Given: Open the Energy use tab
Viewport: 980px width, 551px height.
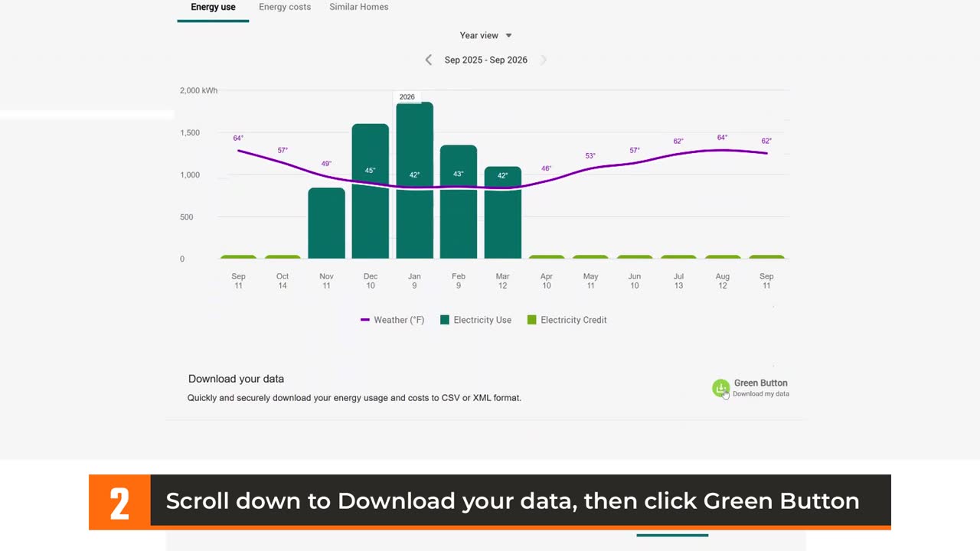Looking at the screenshot, I should (213, 8).
